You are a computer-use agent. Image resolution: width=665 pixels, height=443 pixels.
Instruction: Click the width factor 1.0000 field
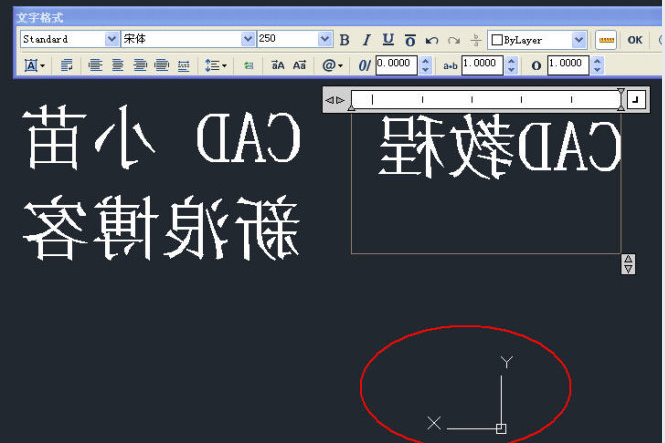pos(568,65)
